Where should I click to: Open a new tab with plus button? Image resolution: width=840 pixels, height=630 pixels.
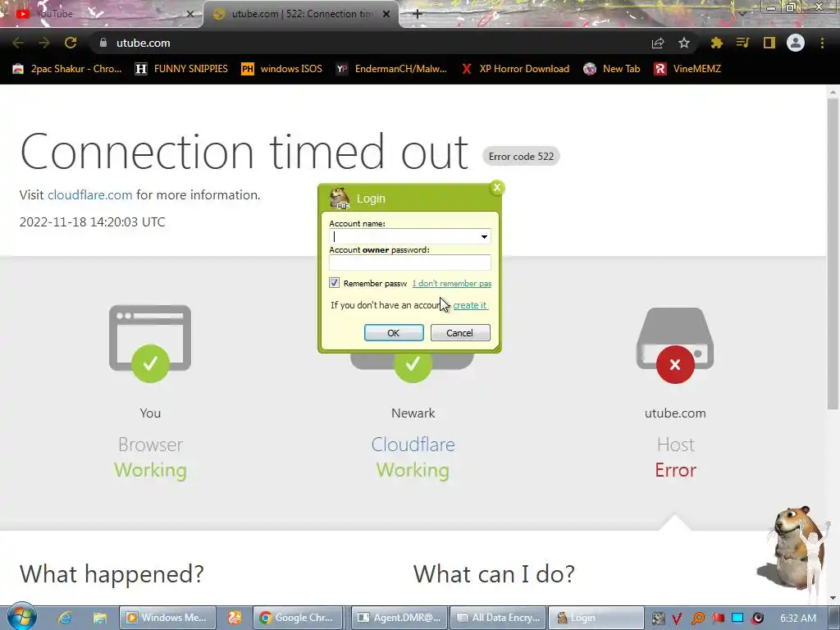pyautogui.click(x=418, y=14)
